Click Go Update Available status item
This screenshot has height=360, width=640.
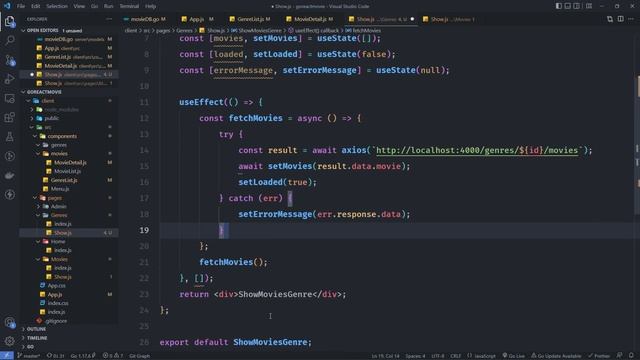(556, 356)
